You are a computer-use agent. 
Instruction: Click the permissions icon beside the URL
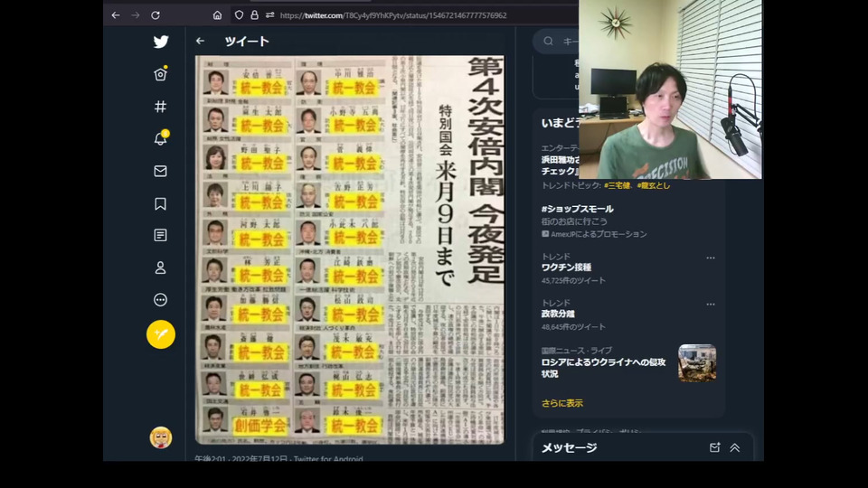click(269, 15)
